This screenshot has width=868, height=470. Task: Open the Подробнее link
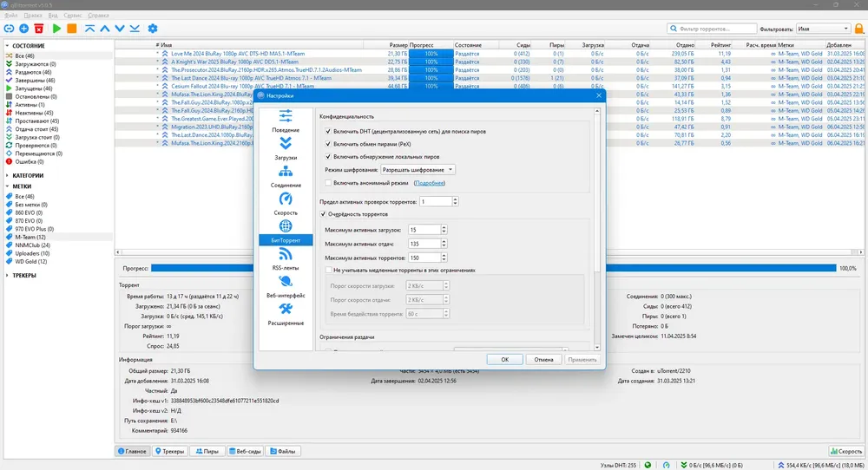(x=430, y=182)
